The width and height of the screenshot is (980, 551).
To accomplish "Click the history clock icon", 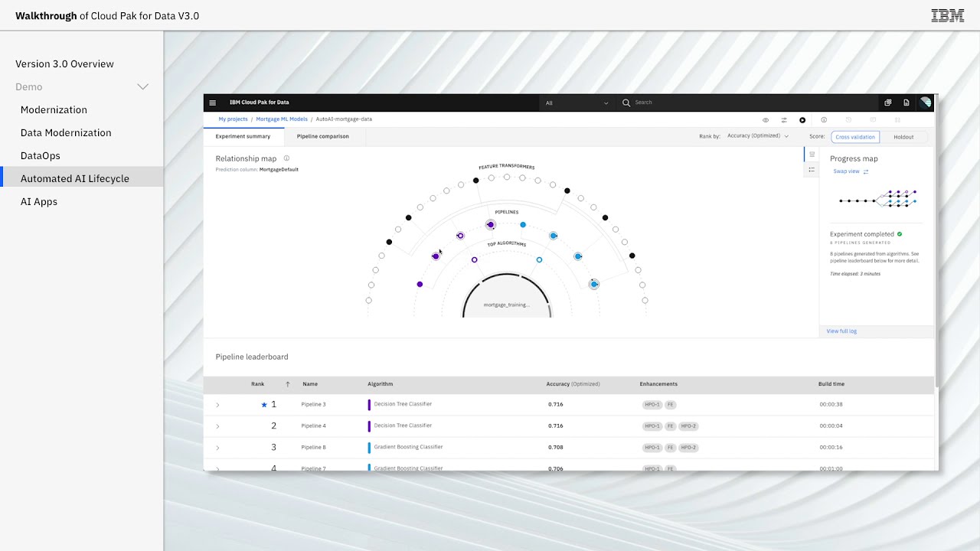I will (848, 120).
